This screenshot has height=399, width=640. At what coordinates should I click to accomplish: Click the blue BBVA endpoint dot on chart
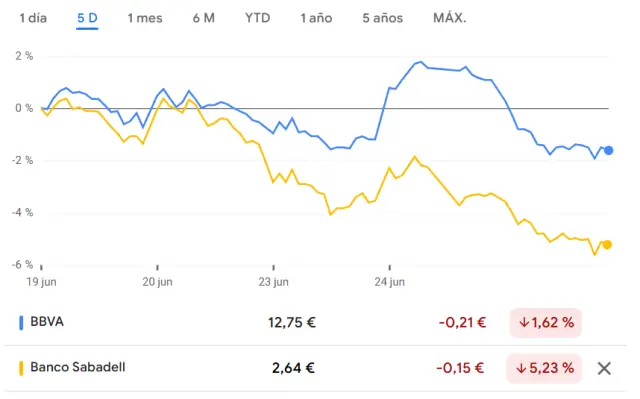pyautogui.click(x=609, y=151)
